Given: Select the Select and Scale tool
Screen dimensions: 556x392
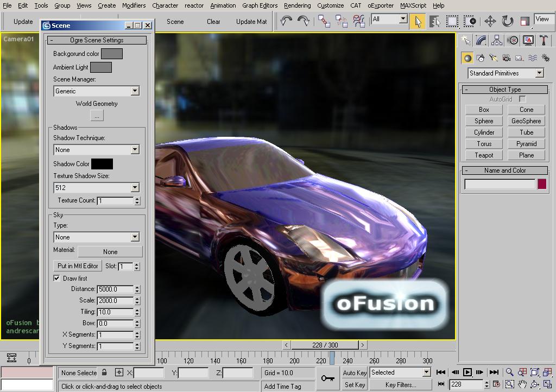Looking at the screenshot, I should tap(525, 21).
